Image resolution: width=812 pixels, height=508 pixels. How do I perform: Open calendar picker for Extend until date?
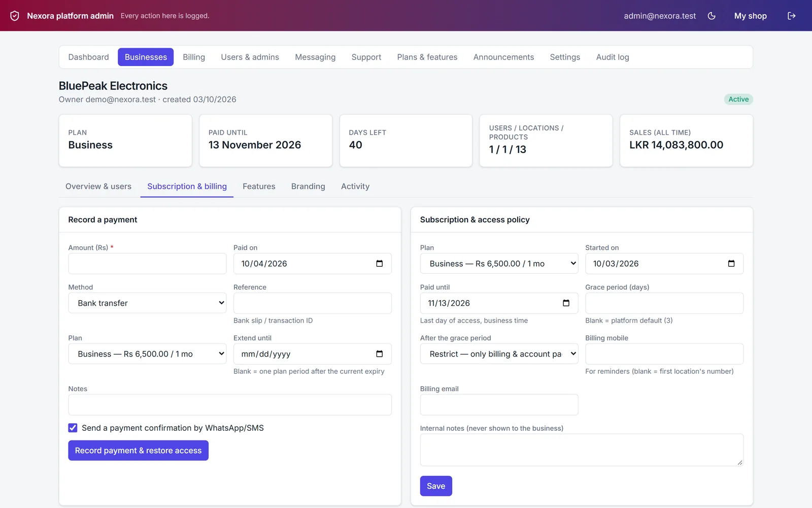coord(379,354)
